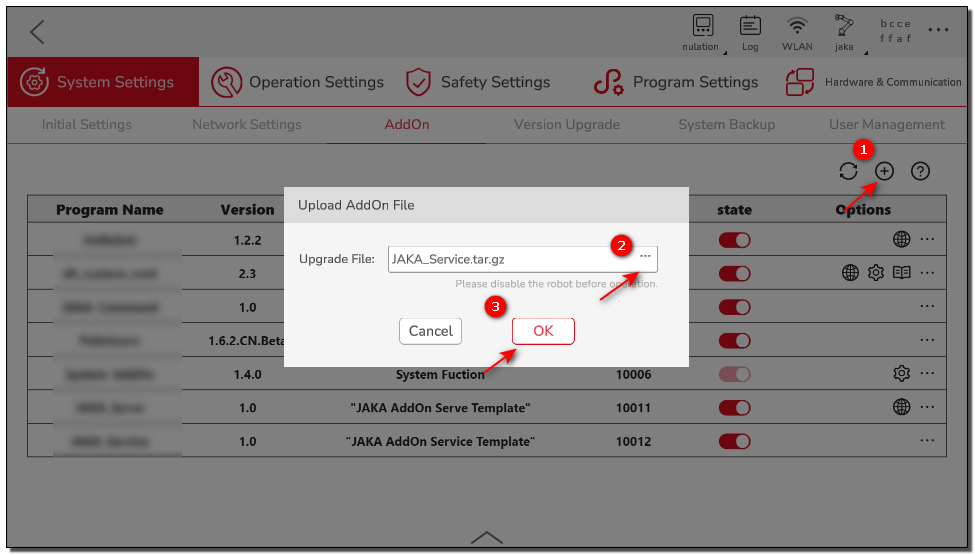Viewport: 975px width, 555px height.
Task: Open more options for port 10012 row
Action: (x=927, y=441)
